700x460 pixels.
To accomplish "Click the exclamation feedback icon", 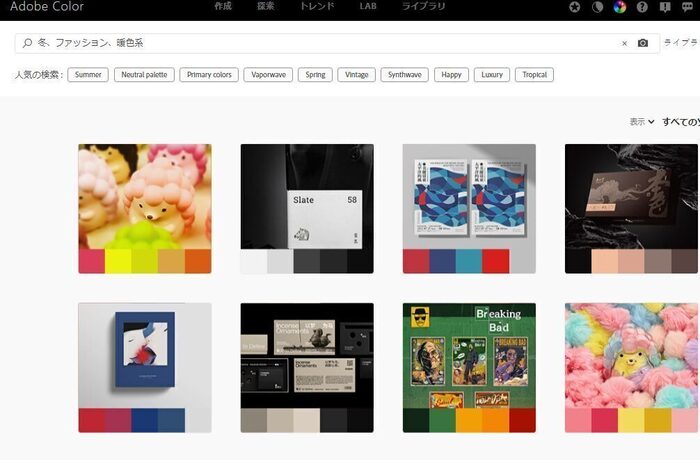I will (665, 7).
